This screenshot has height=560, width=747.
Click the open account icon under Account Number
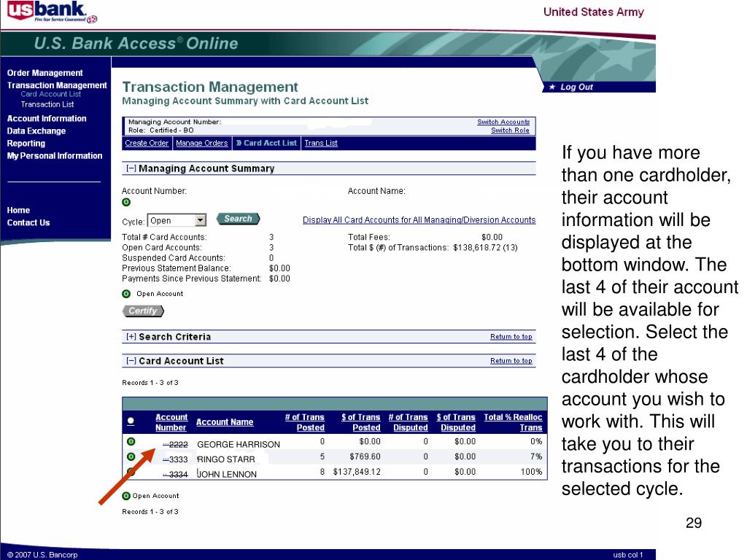pyautogui.click(x=126, y=203)
